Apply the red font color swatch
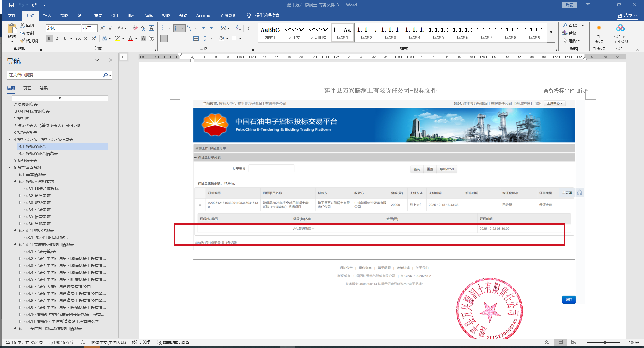The width and height of the screenshot is (644, 348). [130, 39]
